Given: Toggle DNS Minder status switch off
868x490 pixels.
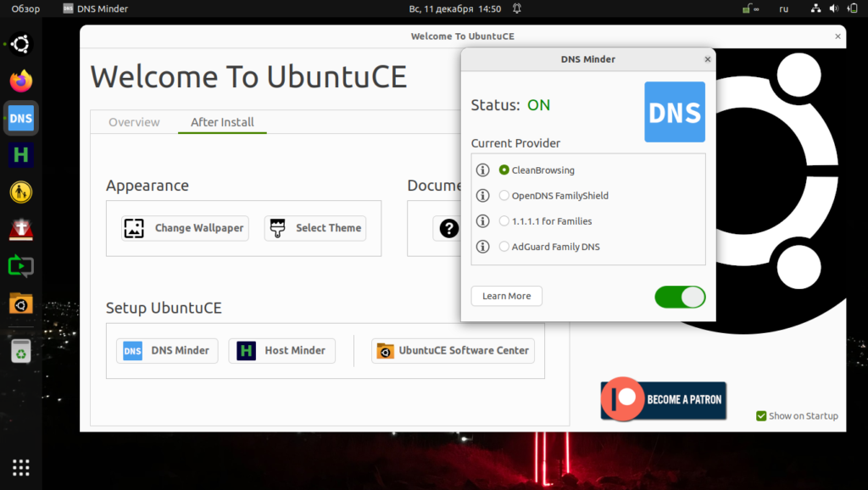Looking at the screenshot, I should [680, 297].
